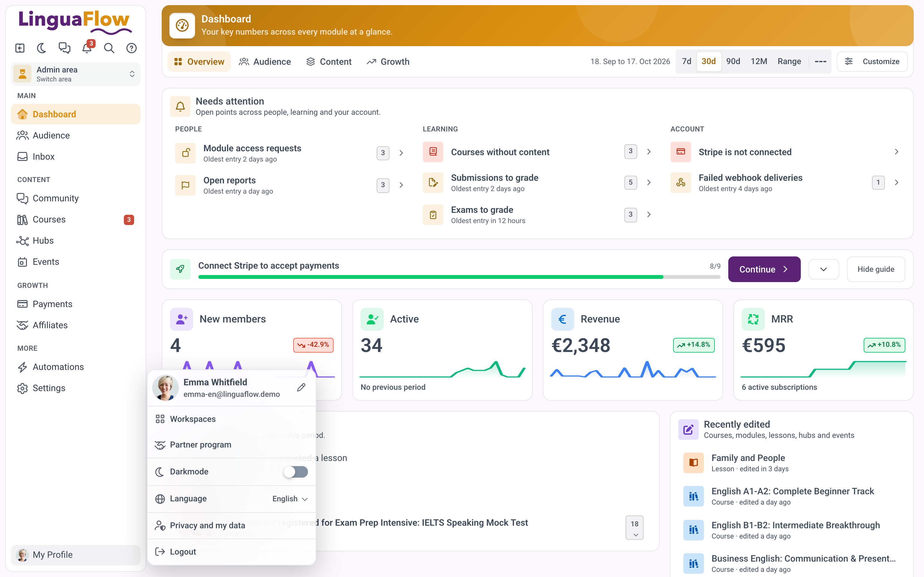Select the 7d time period
The image size is (924, 577).
coord(687,62)
